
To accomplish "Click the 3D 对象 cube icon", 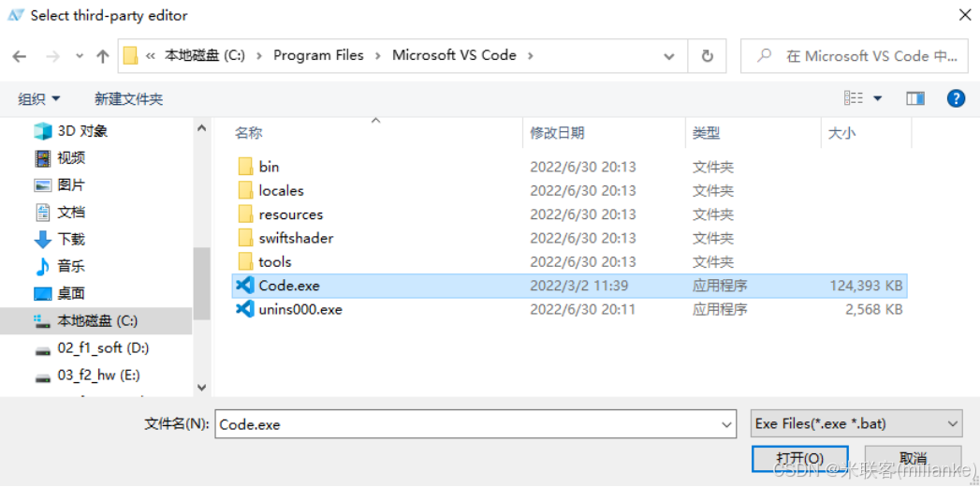I will pos(42,131).
